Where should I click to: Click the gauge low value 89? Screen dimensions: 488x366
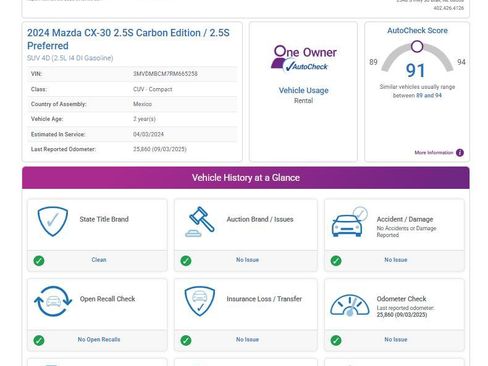(x=373, y=62)
